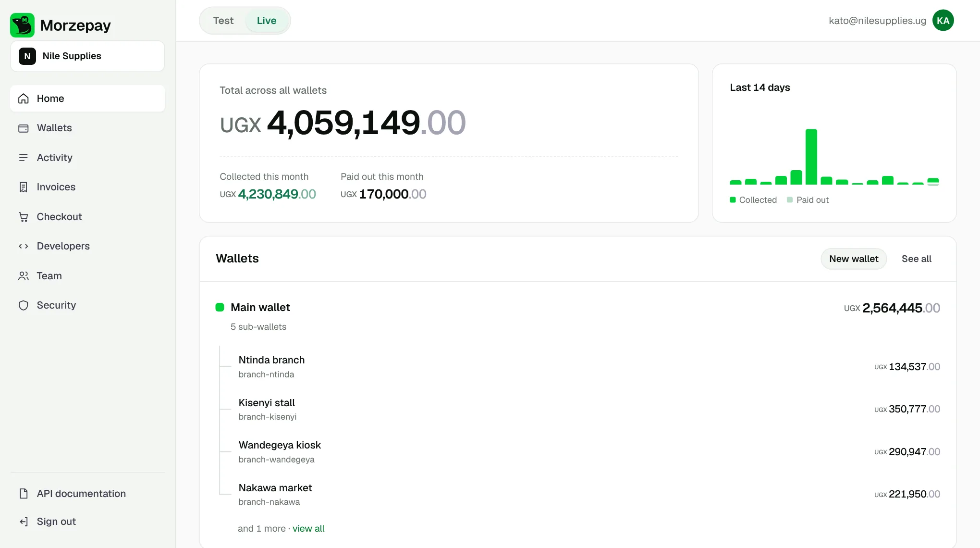Click the view all sub-wallets link
Image resolution: width=980 pixels, height=548 pixels.
click(308, 528)
